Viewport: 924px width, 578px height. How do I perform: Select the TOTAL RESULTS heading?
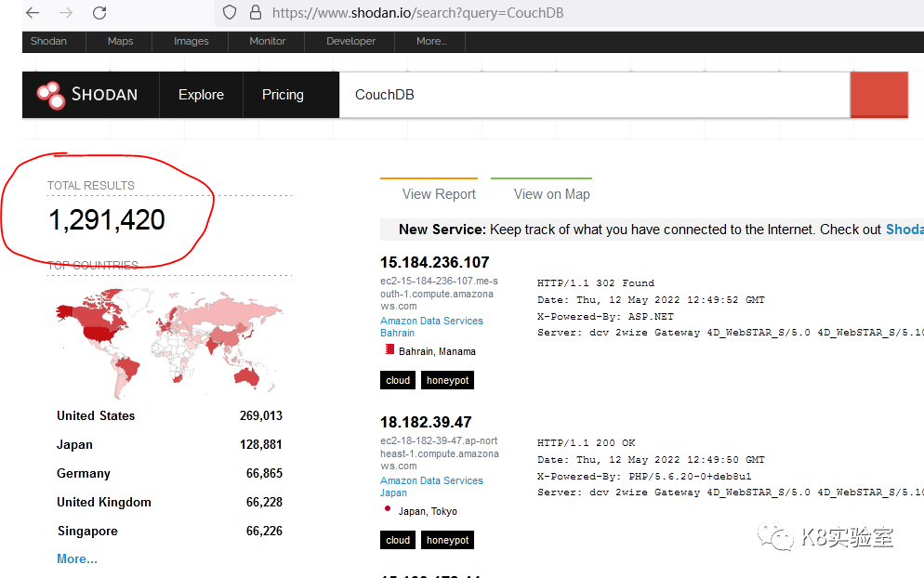[91, 186]
